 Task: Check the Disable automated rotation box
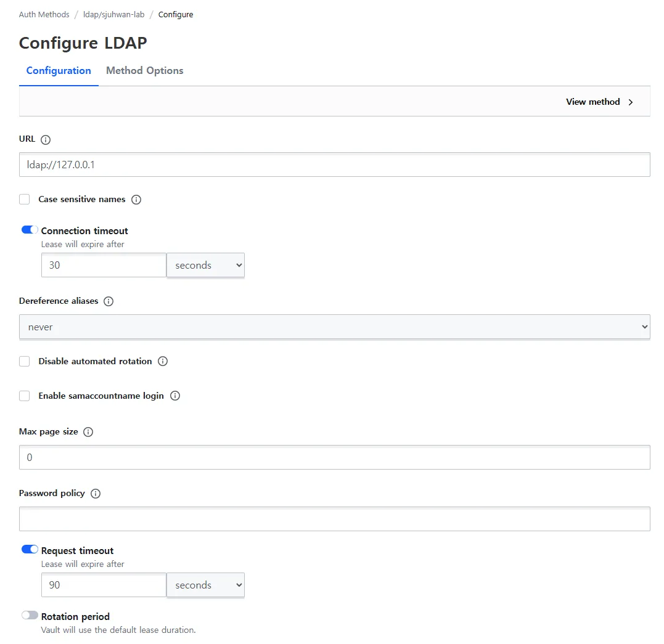coord(25,362)
